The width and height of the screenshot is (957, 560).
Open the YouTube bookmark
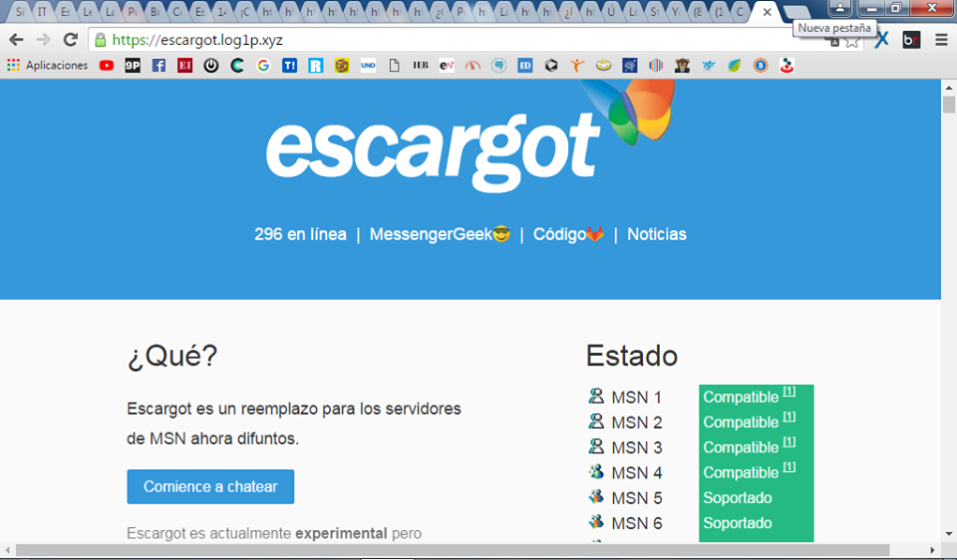pyautogui.click(x=107, y=66)
